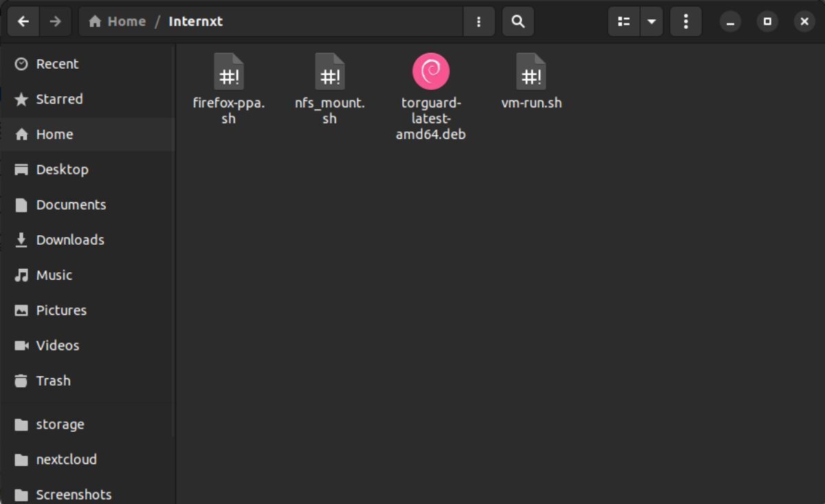Select the nfs_mount.sh script icon
825x504 pixels.
330,72
